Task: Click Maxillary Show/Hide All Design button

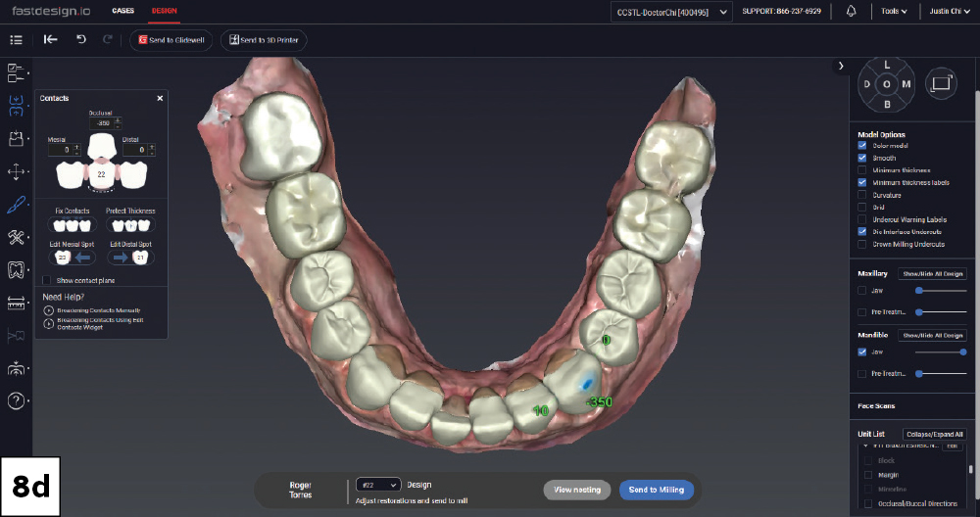Action: (x=933, y=273)
